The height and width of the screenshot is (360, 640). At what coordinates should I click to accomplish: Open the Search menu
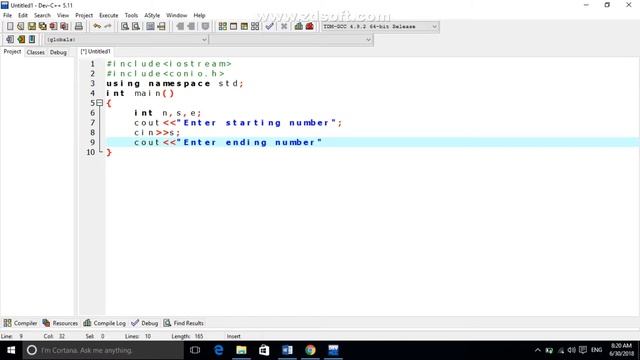[42, 15]
